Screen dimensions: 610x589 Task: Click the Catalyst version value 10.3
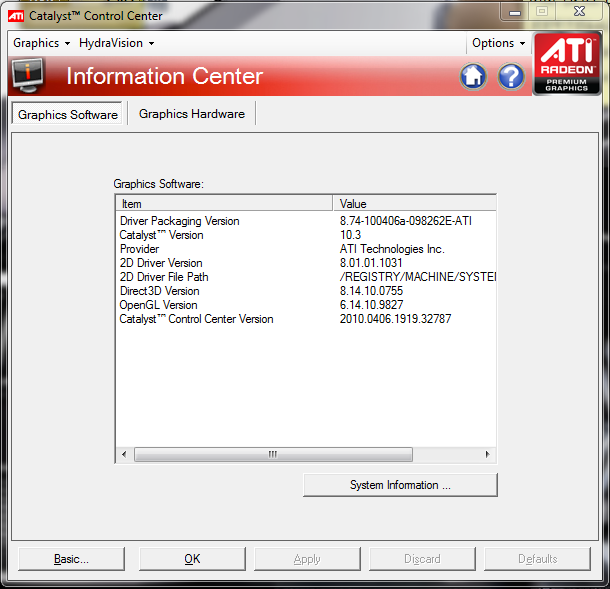[350, 235]
